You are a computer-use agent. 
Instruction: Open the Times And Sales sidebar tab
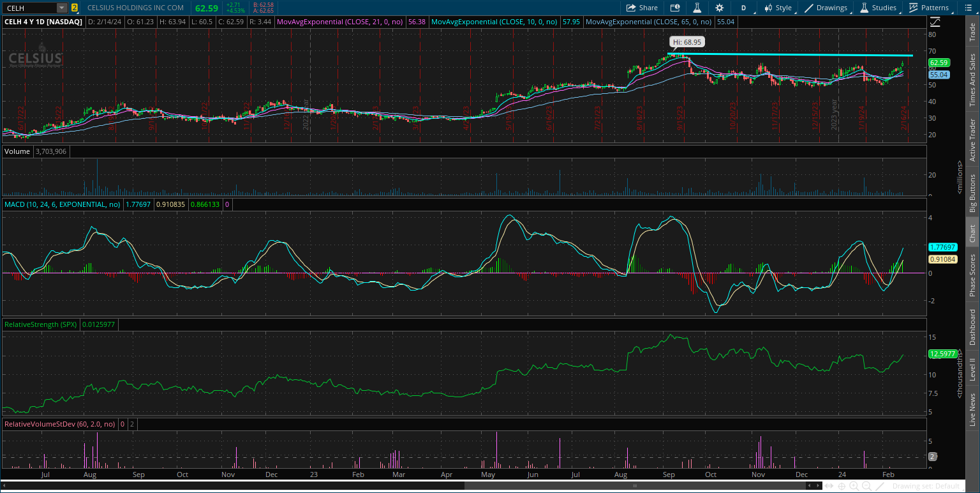pos(972,80)
